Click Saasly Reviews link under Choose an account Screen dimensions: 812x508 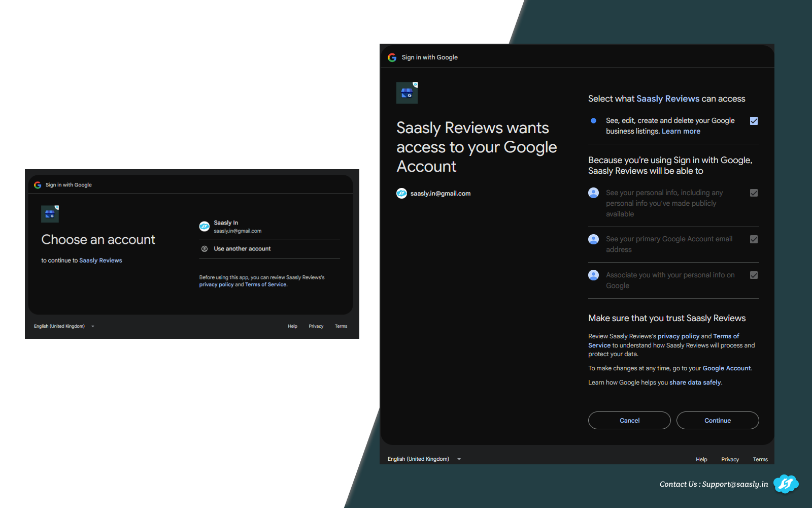pos(100,261)
